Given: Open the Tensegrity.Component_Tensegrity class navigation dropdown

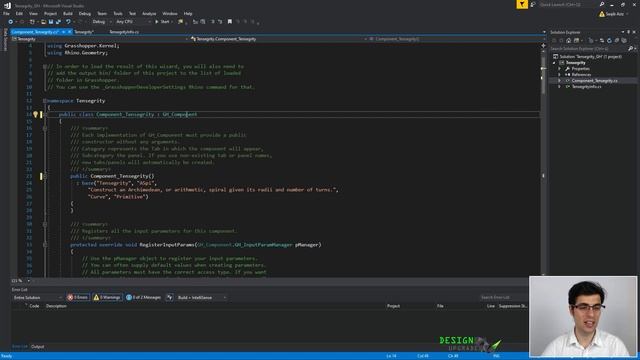Looking at the screenshot, I should point(277,39).
